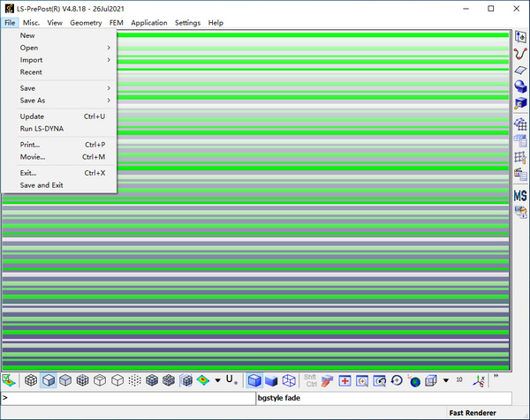Click the mesh cube with blue frame icon
Image resolution: width=530 pixels, height=420 pixels.
coord(185,380)
